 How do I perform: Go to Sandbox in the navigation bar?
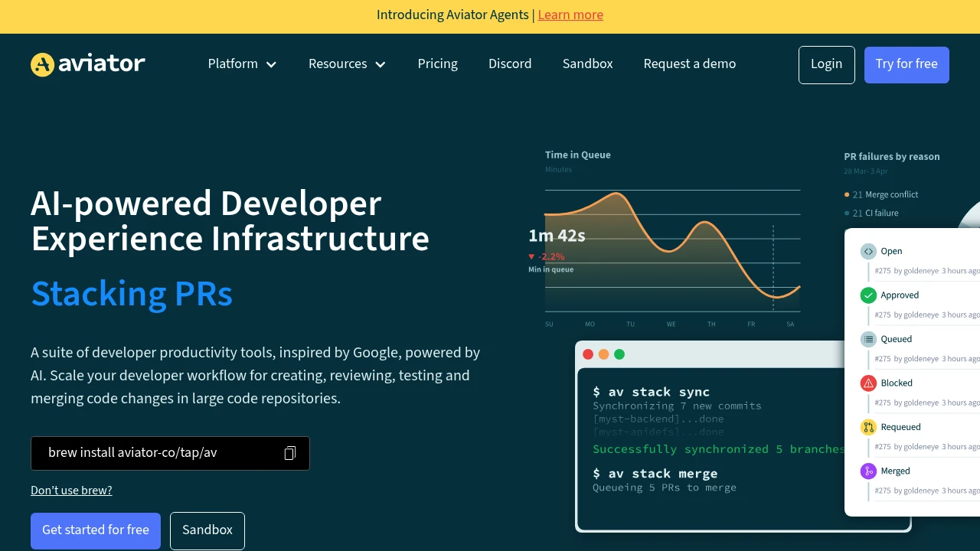click(588, 64)
